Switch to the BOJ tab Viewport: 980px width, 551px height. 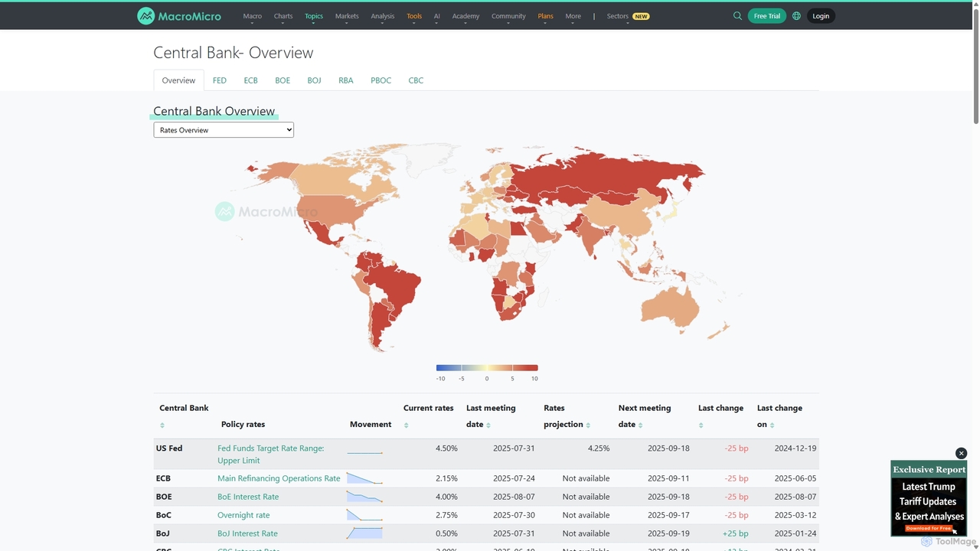314,80
